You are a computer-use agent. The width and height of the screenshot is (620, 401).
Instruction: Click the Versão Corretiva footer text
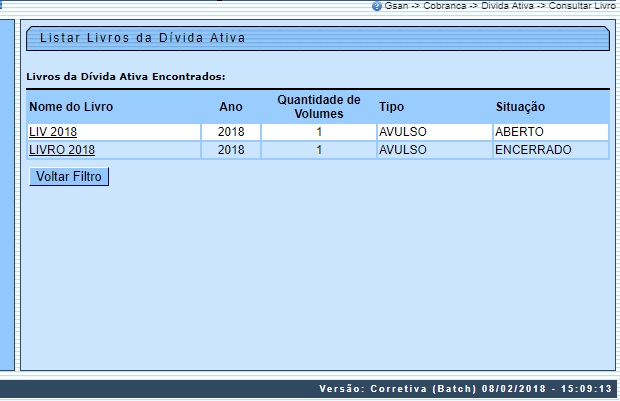coord(463,389)
